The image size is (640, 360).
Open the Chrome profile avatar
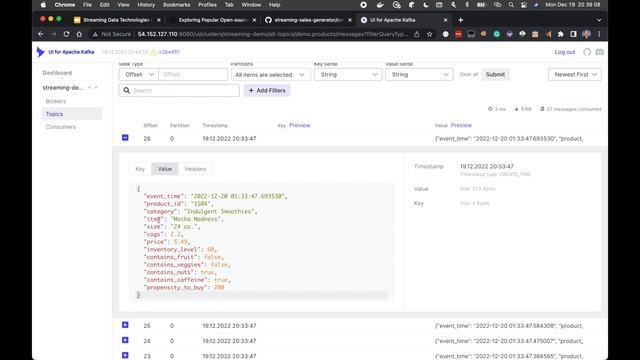[587, 34]
